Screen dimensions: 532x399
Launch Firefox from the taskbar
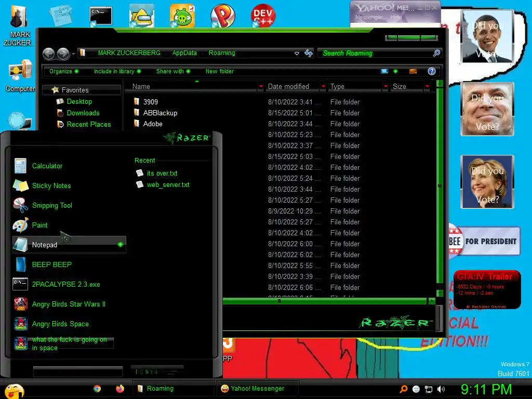point(120,389)
